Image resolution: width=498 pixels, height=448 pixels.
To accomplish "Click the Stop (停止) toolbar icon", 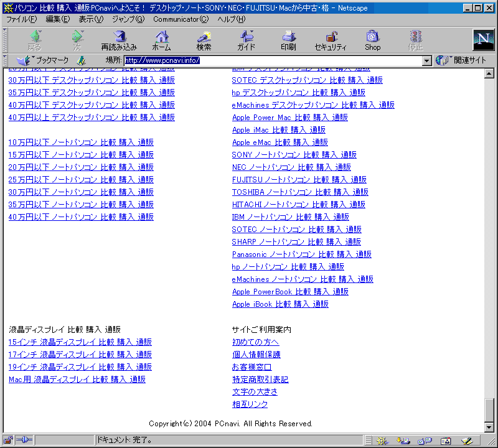I will pos(415,40).
